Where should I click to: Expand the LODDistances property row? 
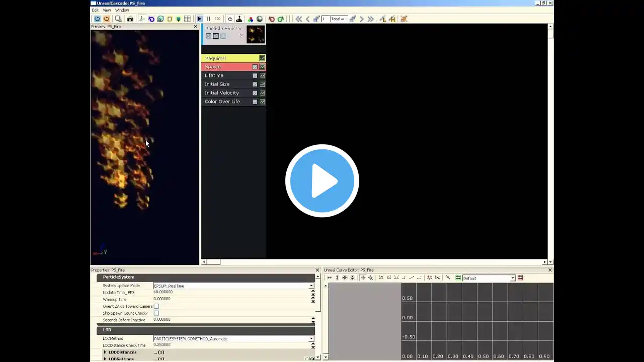[105, 352]
